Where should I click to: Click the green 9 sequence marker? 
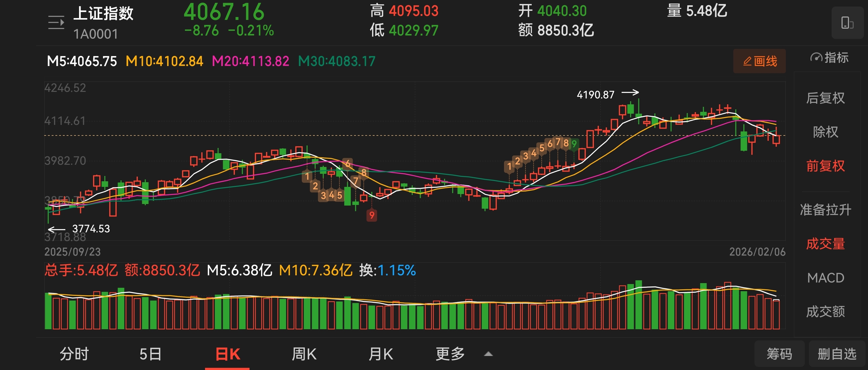click(574, 145)
